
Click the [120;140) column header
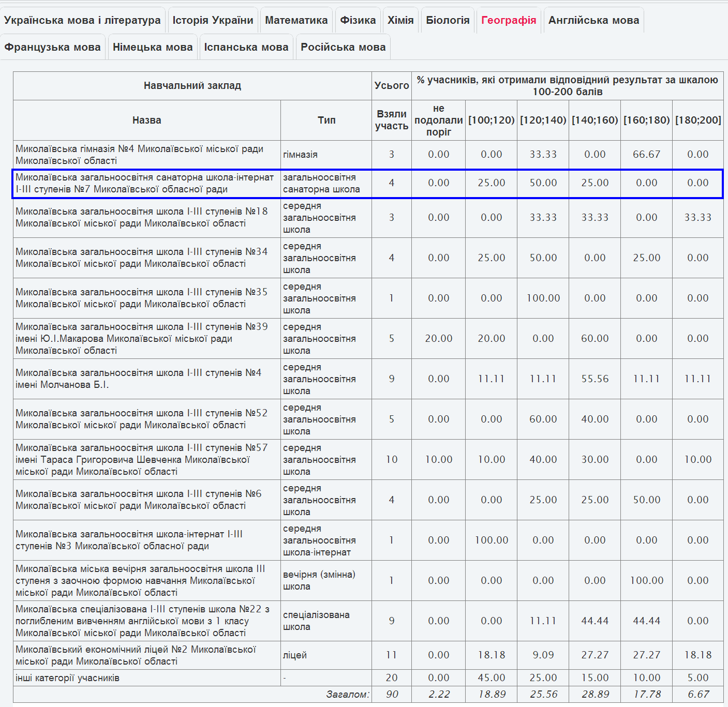[x=543, y=120]
